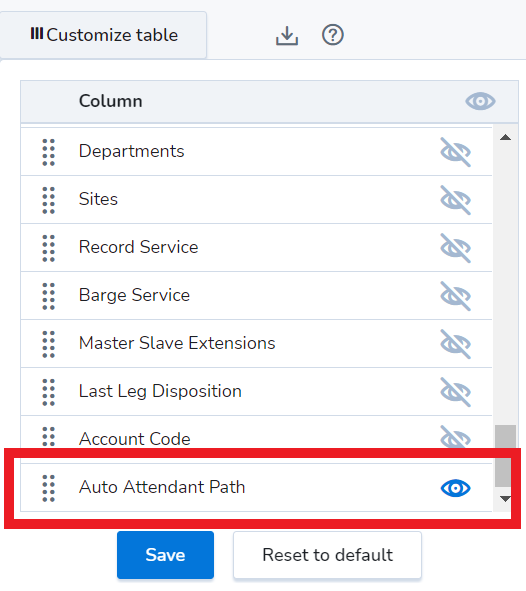Hide the Auto Attendant Path column
The height and width of the screenshot is (591, 526).
pyautogui.click(x=456, y=488)
